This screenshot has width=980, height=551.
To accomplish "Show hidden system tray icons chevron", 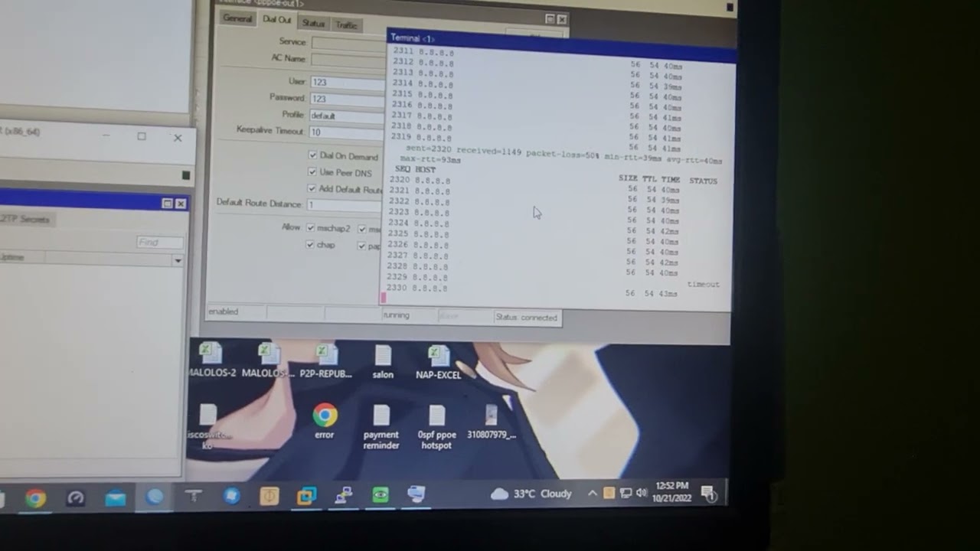I will pos(592,494).
